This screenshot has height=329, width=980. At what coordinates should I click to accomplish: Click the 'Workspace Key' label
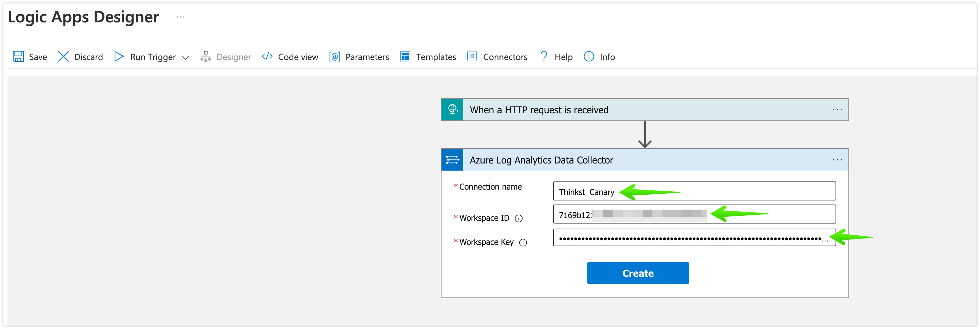pos(487,242)
